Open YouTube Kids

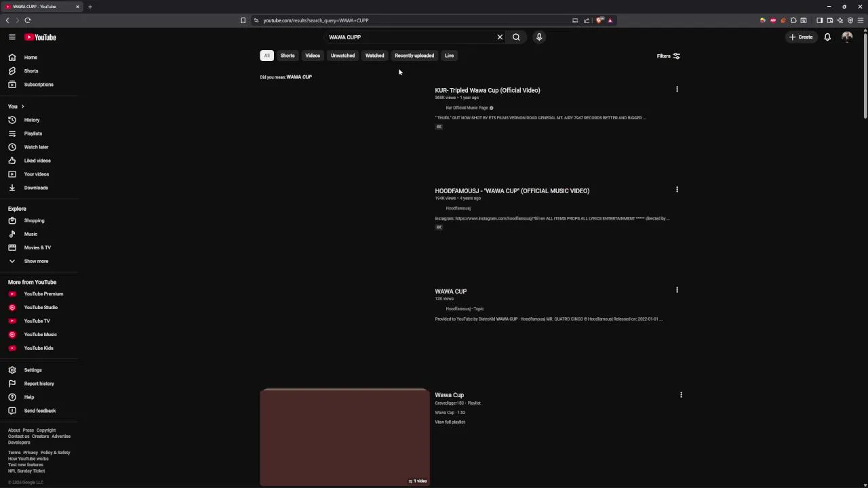pos(39,348)
